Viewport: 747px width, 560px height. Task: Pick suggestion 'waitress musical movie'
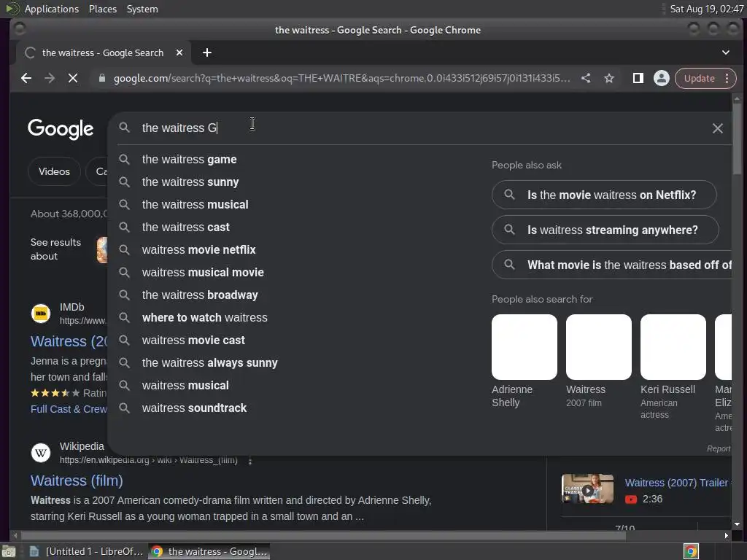(x=203, y=273)
